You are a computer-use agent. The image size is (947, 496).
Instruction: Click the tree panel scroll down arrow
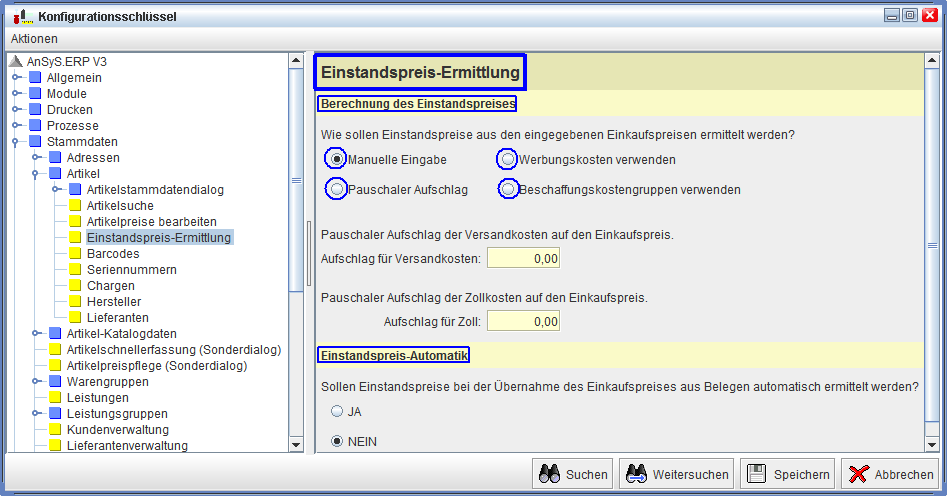[295, 444]
